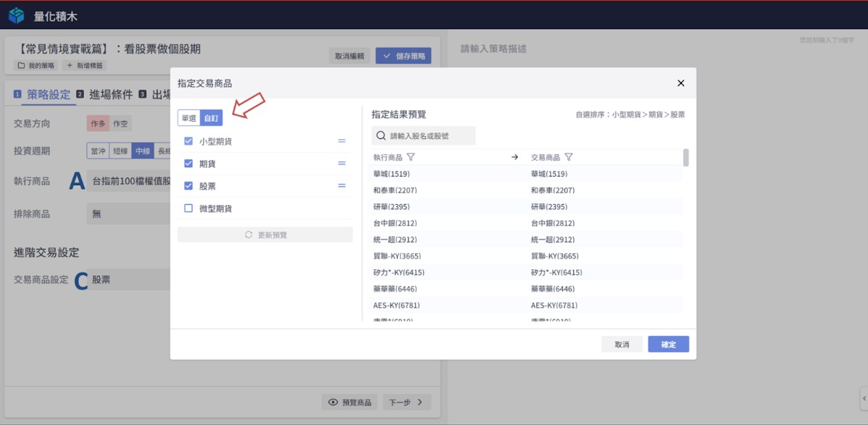The height and width of the screenshot is (425, 868).
Task: Click the 量化積木 cube logo icon
Action: click(17, 15)
